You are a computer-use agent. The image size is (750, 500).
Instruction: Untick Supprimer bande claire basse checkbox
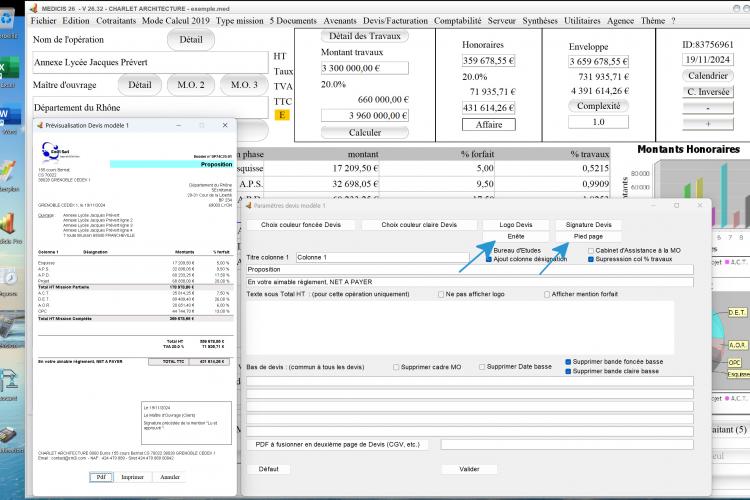tap(568, 371)
